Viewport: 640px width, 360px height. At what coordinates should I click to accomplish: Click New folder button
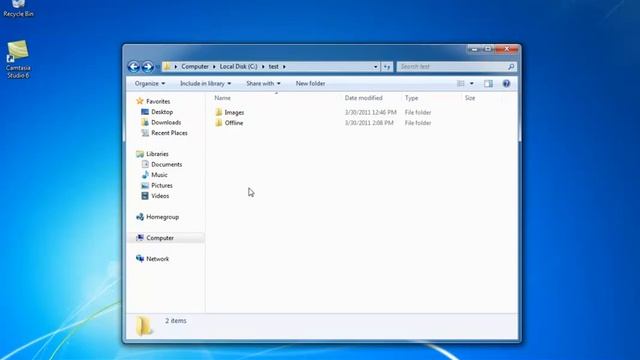(310, 83)
